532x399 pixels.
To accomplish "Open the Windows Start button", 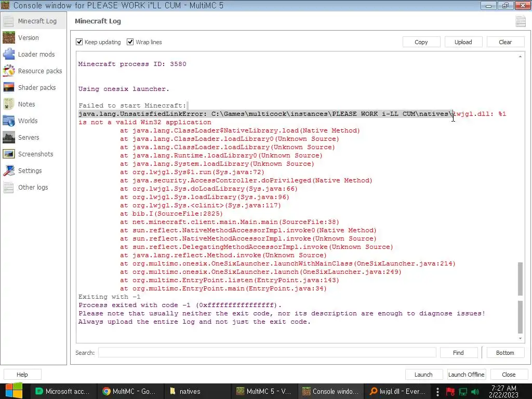I will (x=14, y=391).
